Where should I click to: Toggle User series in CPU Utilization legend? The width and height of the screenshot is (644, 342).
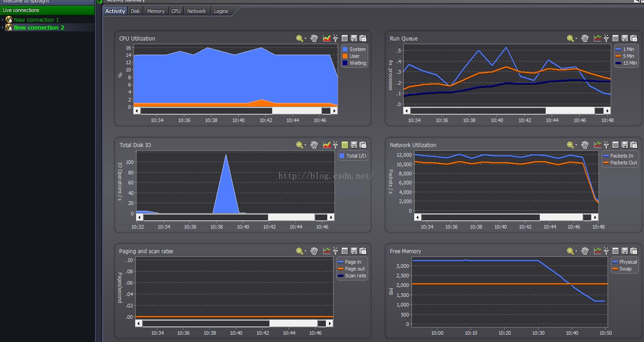(x=351, y=56)
